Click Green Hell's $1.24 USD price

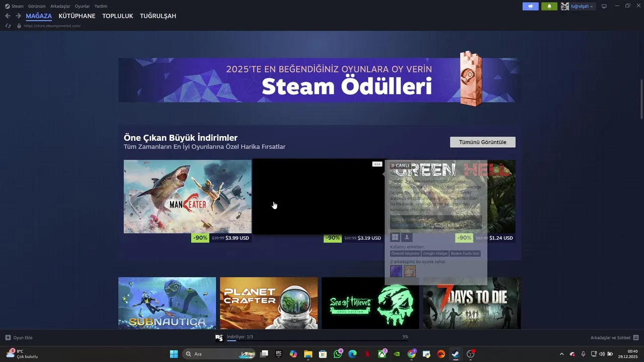(x=501, y=238)
